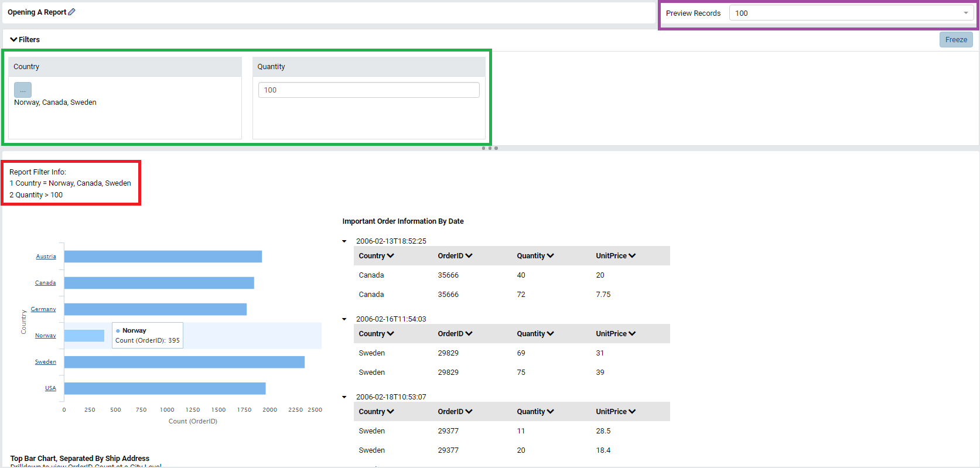Open UnitPrice column menu in 2006-02-16 table
Image resolution: width=980 pixels, height=468 pixels.
pos(632,334)
